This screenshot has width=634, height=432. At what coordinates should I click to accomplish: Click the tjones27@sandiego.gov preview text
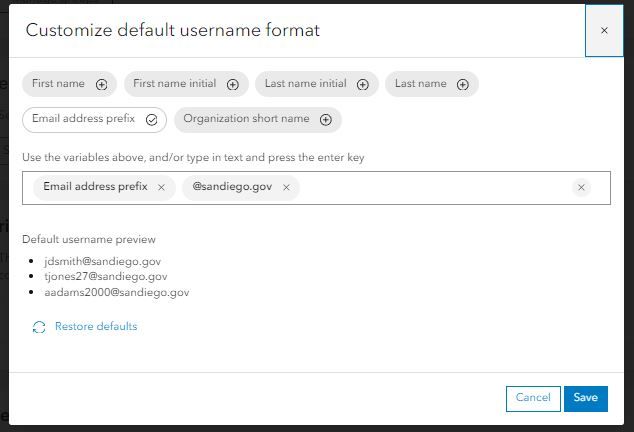click(106, 276)
